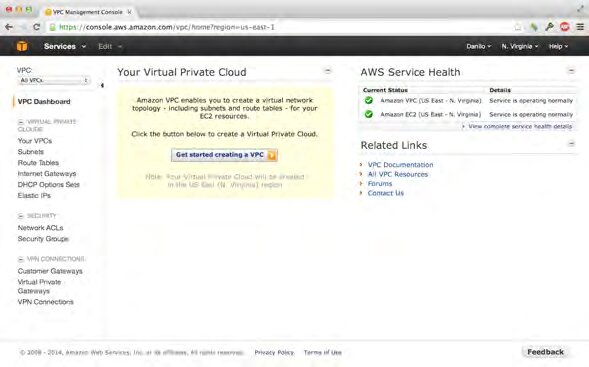The width and height of the screenshot is (589, 367).
Task: Minimize the AWS Service Health panel
Action: pyautogui.click(x=571, y=71)
